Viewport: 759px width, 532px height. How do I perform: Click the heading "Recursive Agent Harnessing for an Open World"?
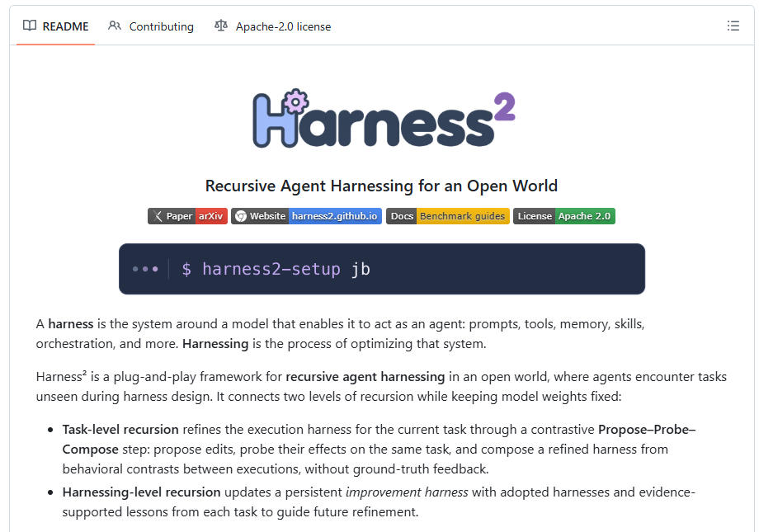(x=381, y=186)
